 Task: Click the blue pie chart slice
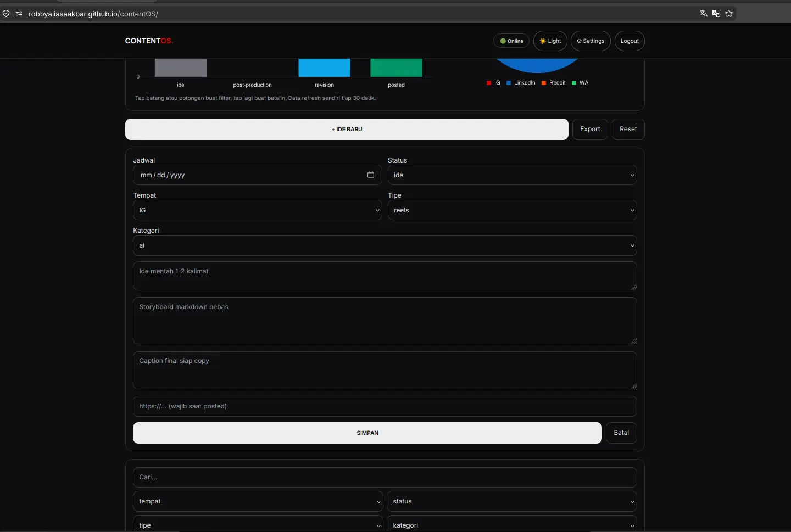[x=537, y=65]
